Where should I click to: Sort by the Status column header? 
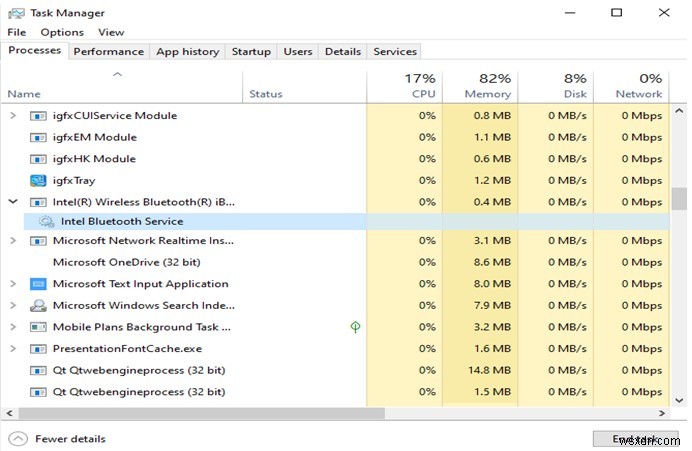click(304, 87)
